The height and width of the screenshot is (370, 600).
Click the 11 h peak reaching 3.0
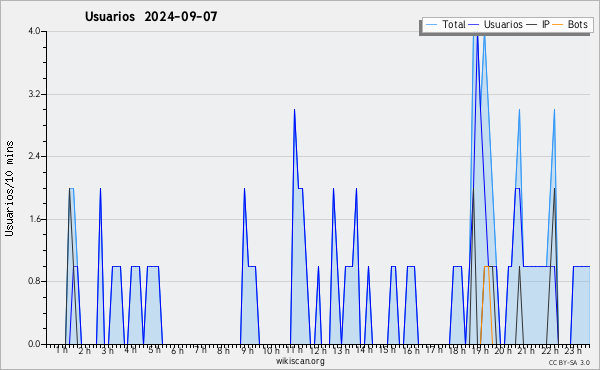click(294, 110)
